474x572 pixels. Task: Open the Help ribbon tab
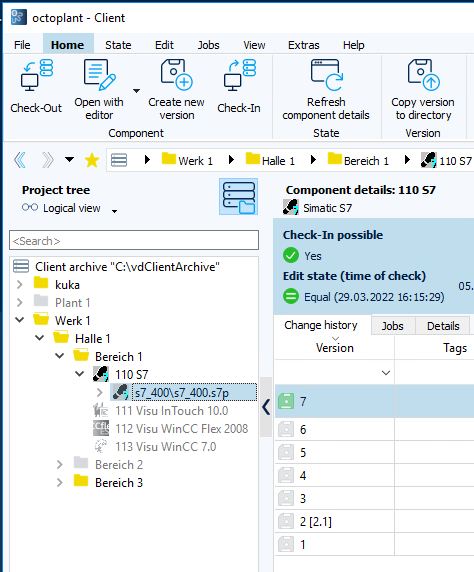tap(354, 45)
